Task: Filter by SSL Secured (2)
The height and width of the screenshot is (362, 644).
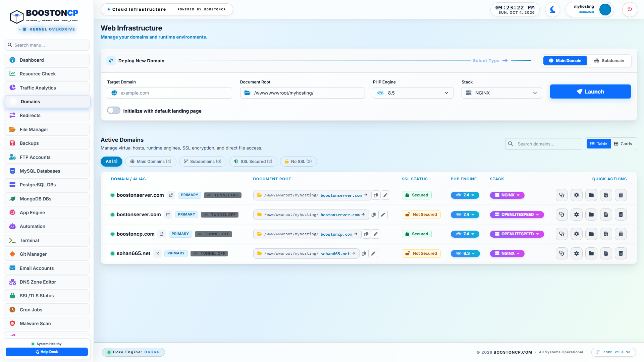Action: tap(253, 162)
